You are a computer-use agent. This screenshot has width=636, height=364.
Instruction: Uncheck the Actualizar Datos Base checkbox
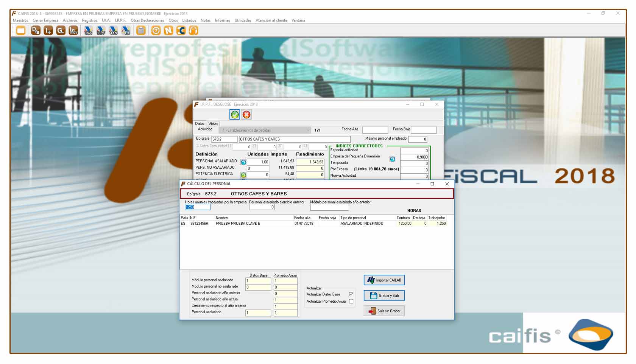click(x=351, y=294)
